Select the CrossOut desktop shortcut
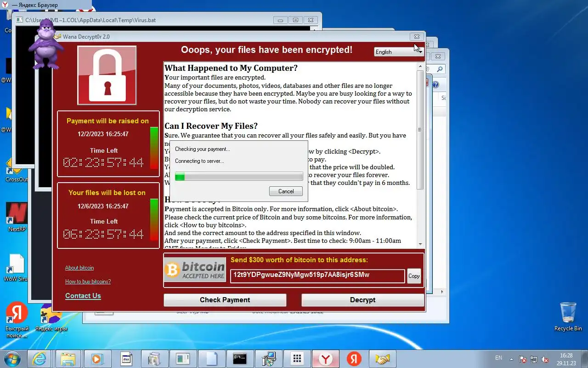This screenshot has width=588, height=368. point(17,170)
